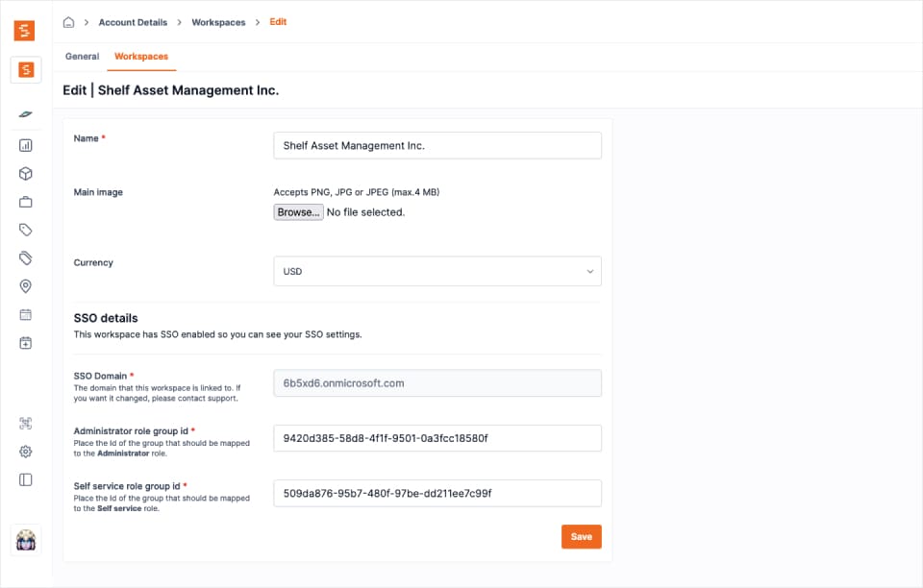The width and height of the screenshot is (923, 588).
Task: Click the Shelf logo at top of sidebar
Action: tap(24, 31)
